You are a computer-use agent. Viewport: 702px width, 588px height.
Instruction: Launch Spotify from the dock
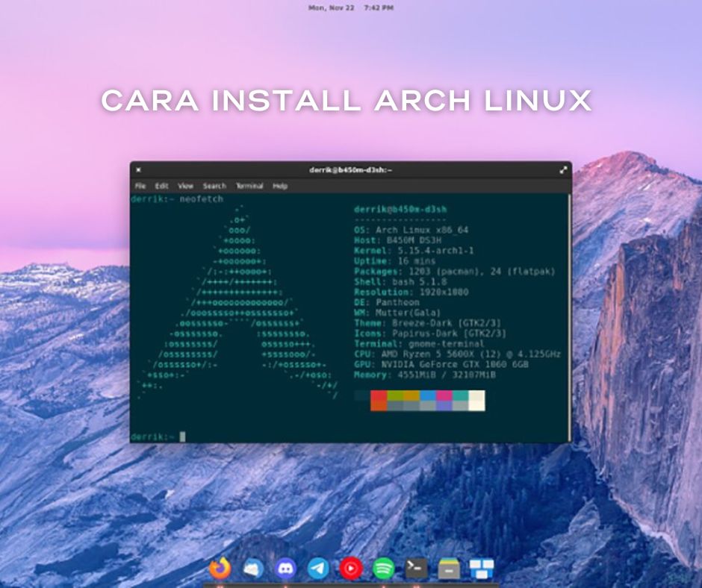(384, 569)
